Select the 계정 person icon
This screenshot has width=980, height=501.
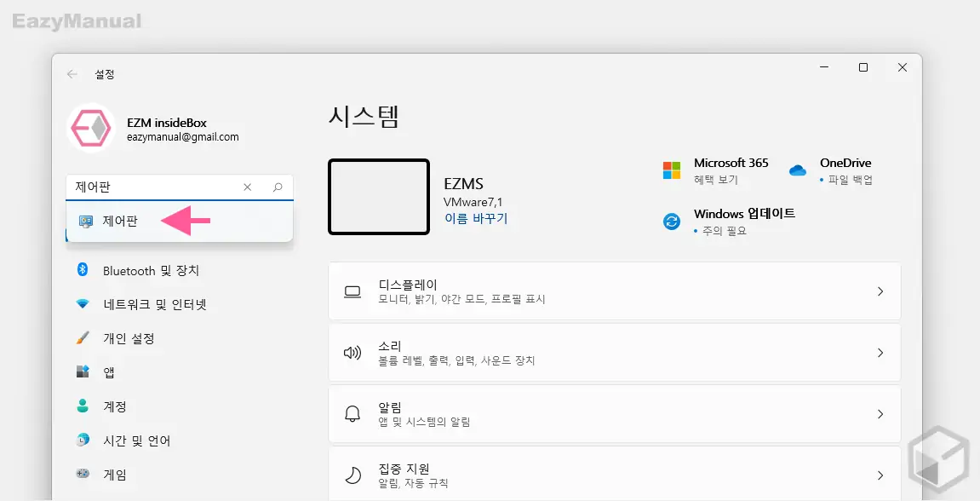pyautogui.click(x=83, y=406)
